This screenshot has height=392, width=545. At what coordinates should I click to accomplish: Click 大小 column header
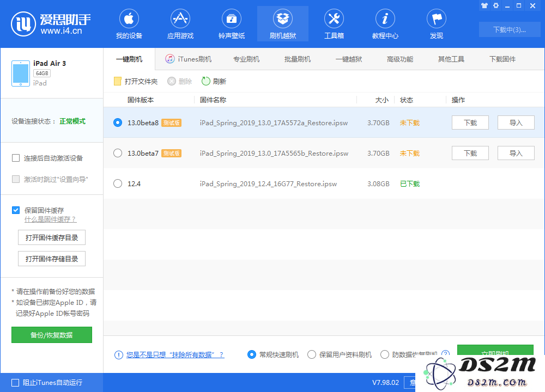[x=381, y=100]
